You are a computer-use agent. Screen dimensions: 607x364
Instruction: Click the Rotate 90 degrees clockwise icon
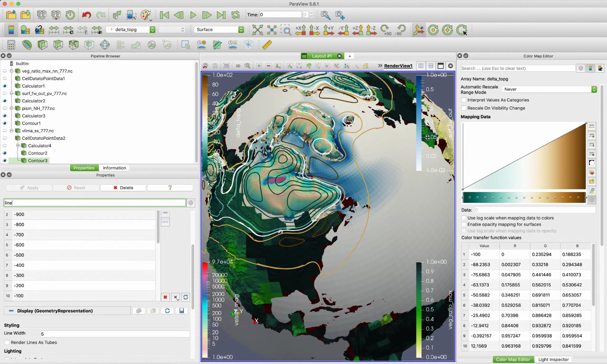(385, 30)
